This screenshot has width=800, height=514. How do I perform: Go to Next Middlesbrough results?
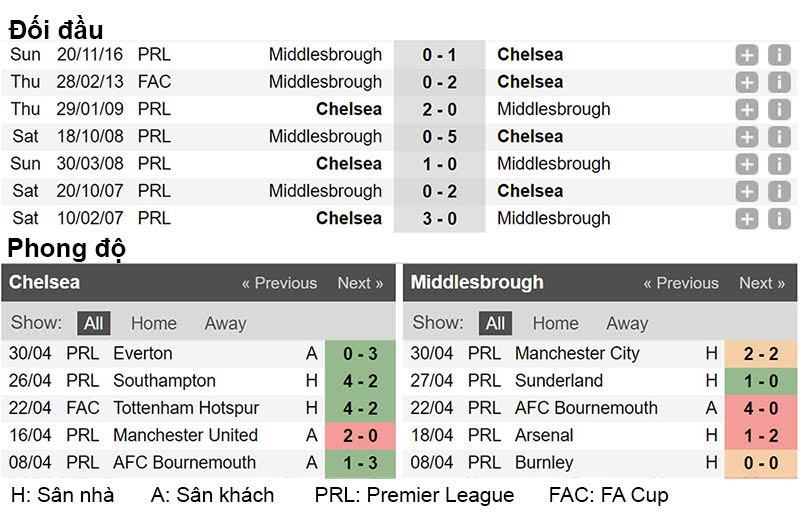(762, 283)
